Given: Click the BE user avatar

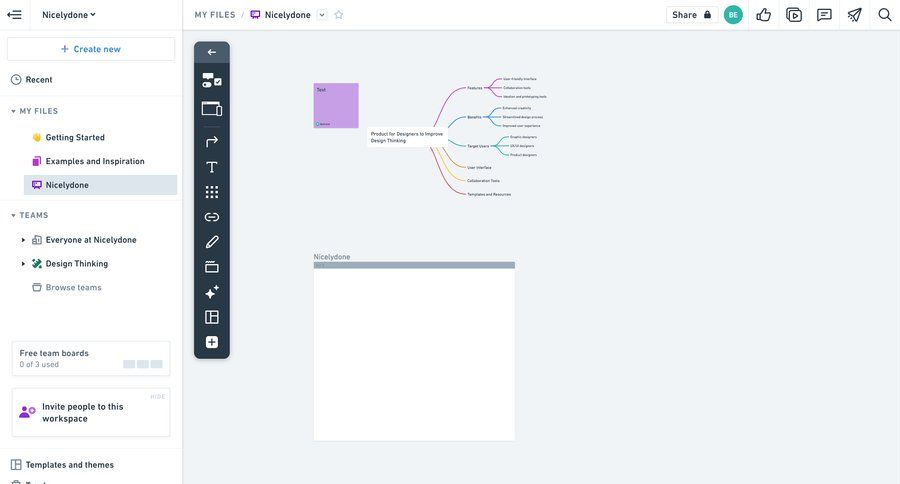Looking at the screenshot, I should pyautogui.click(x=733, y=15).
